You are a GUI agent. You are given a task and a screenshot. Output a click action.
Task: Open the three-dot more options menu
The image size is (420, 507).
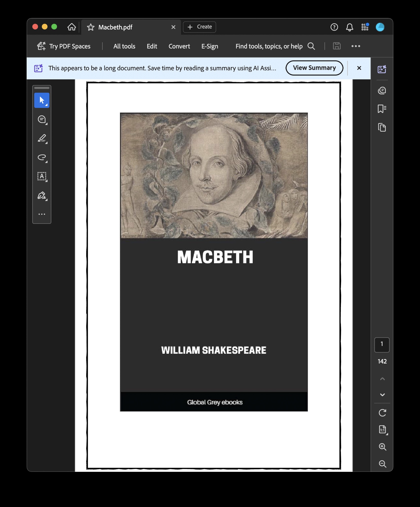356,46
